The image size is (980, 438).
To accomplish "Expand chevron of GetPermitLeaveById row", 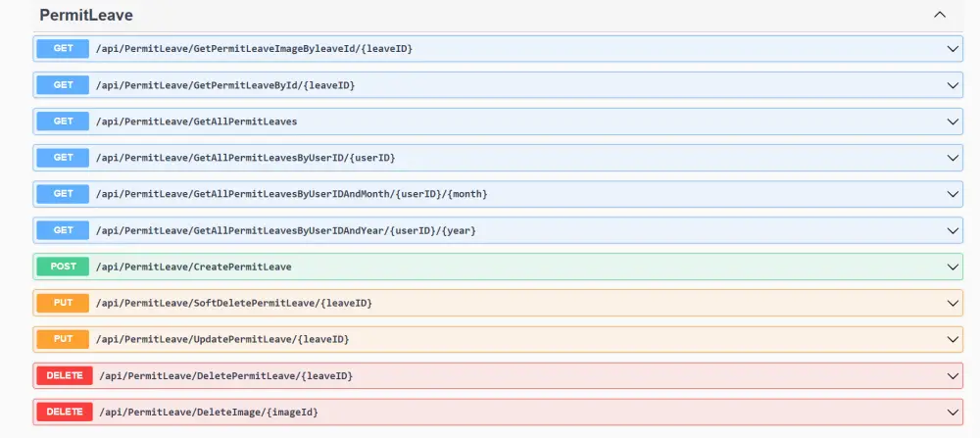I will [954, 85].
